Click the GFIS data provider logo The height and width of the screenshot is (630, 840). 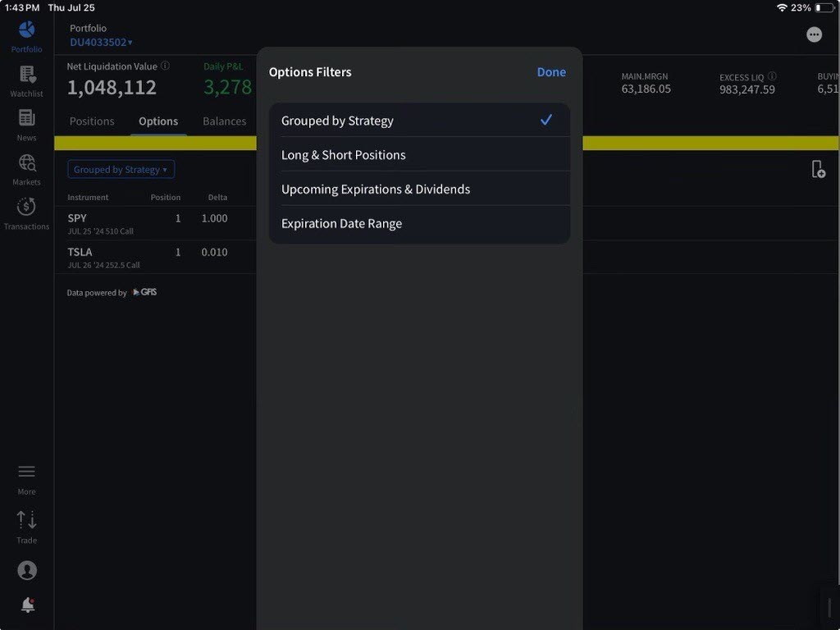point(144,292)
